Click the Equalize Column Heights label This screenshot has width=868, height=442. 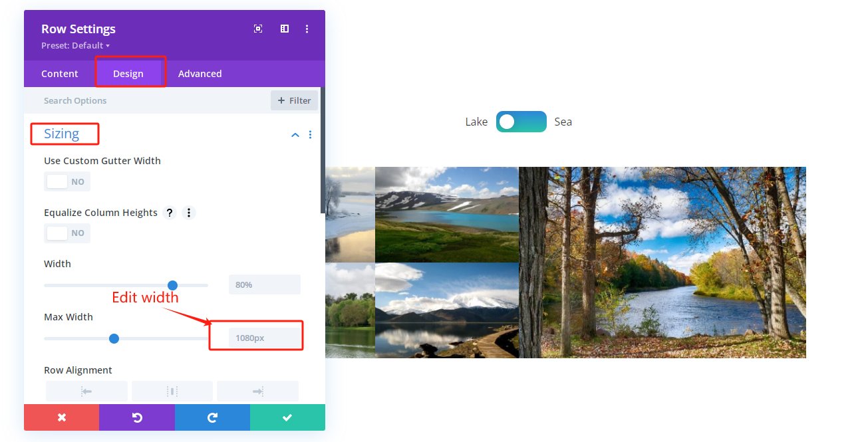100,213
